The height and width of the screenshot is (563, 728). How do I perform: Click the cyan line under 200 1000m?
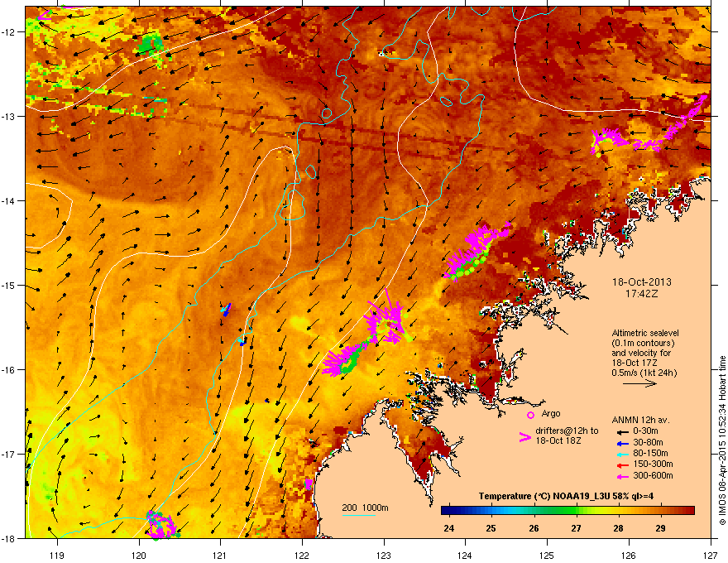(x=358, y=515)
